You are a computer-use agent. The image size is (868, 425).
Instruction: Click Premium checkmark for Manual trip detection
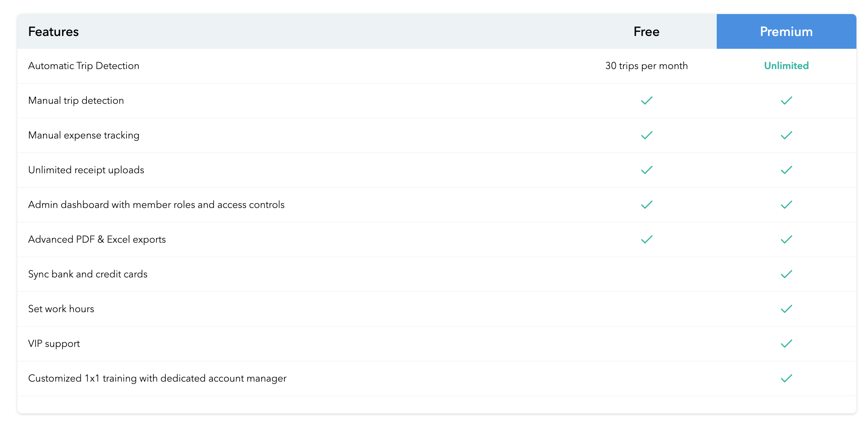786,100
